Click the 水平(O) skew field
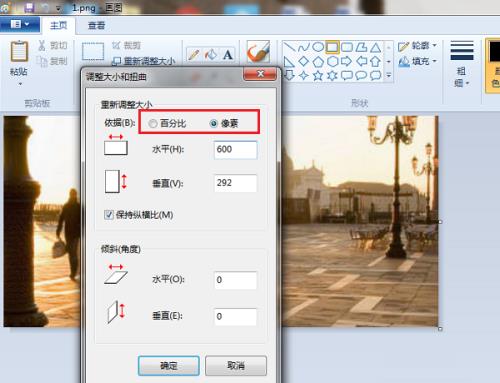Viewport: 500px width, 383px height. [x=235, y=280]
